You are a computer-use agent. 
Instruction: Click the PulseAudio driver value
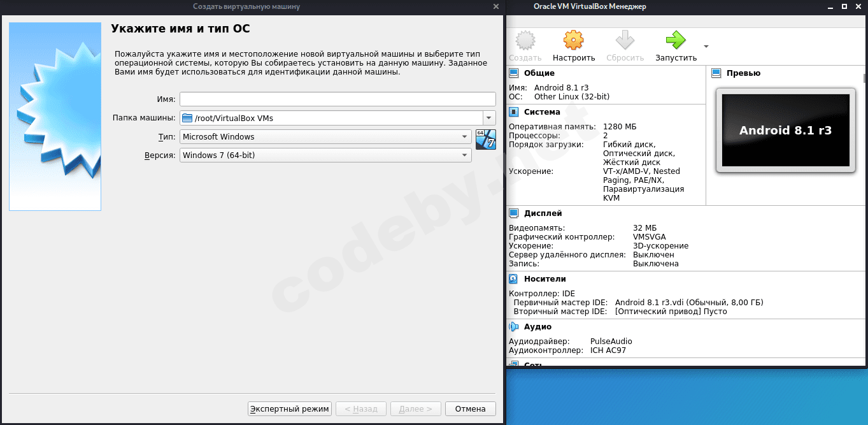pos(611,342)
